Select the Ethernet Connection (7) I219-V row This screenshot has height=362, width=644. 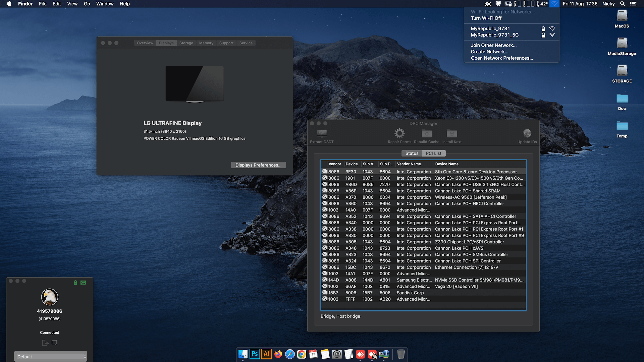pyautogui.click(x=423, y=267)
